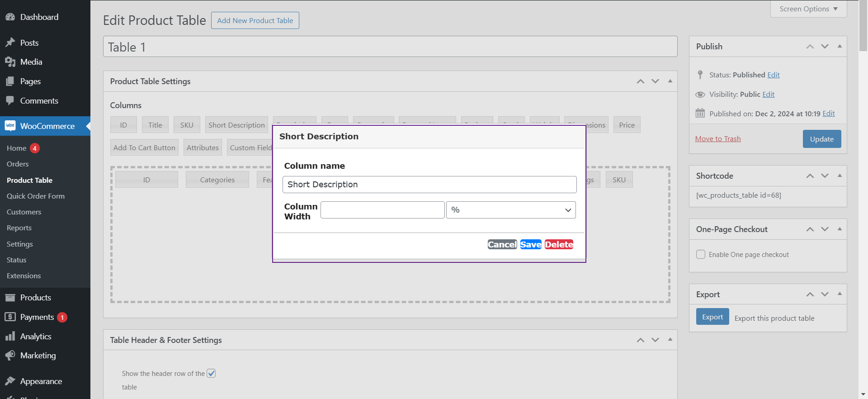868x399 pixels.
Task: Click the Comments bubble icon
Action: (10, 101)
